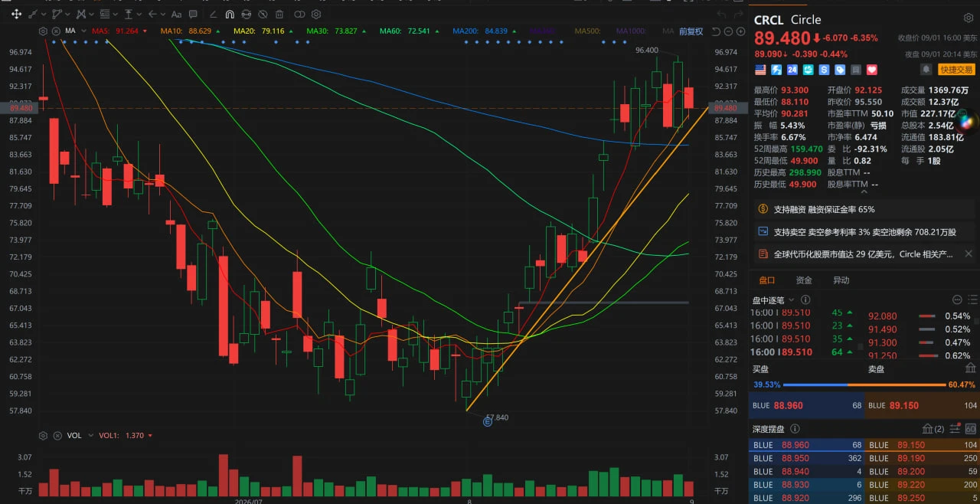The width and height of the screenshot is (980, 504).
Task: Open drawing toolbar settings hexagon
Action: point(316,14)
